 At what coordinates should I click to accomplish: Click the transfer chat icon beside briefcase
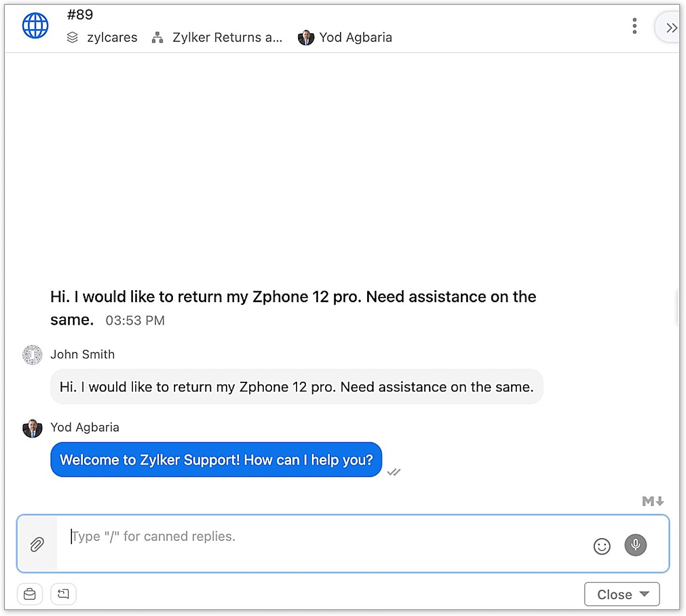coord(63,594)
